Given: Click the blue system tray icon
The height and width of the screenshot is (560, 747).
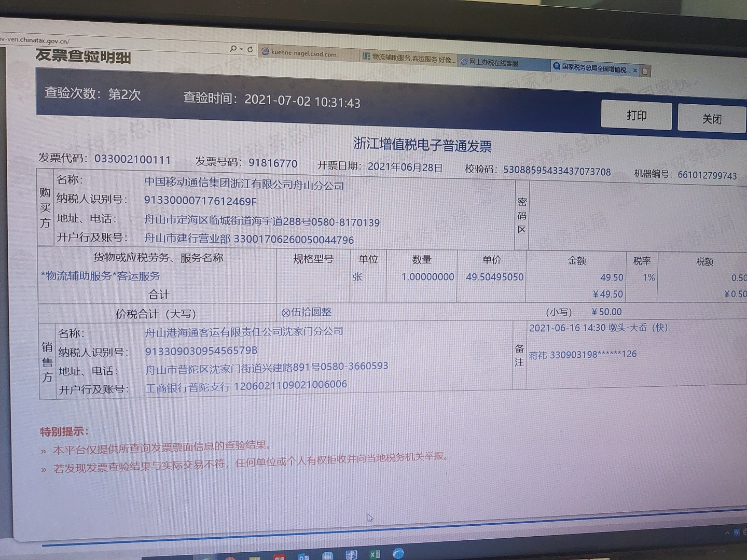Looking at the screenshot, I should coord(737,533).
